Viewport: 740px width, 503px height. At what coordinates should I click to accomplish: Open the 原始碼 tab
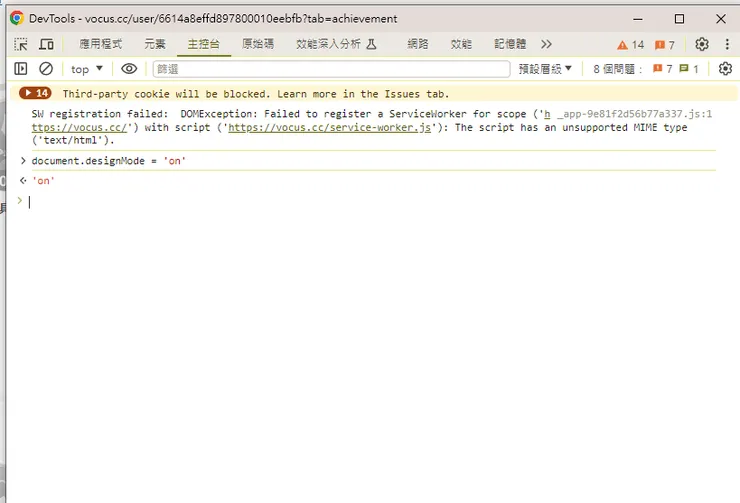pos(258,44)
